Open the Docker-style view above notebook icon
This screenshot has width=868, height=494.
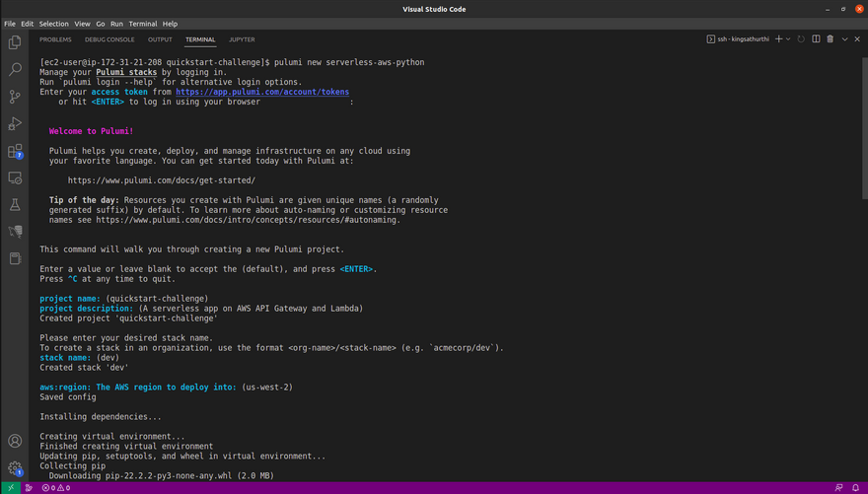15,232
